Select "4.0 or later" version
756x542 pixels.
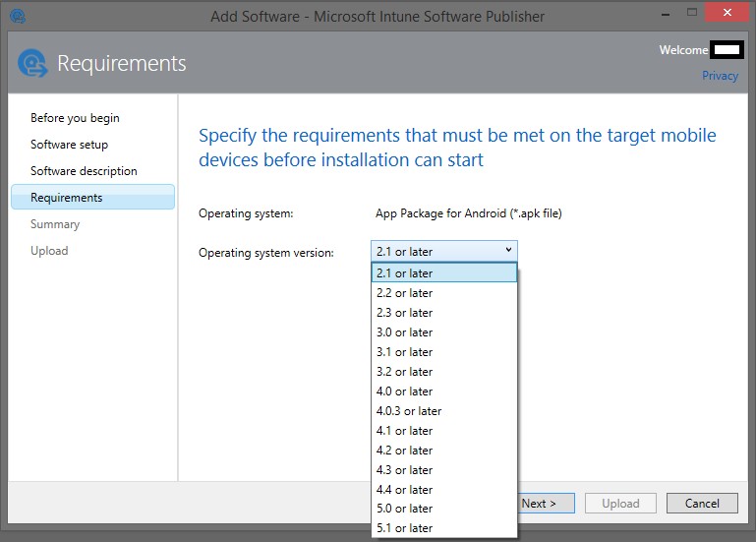click(x=444, y=391)
